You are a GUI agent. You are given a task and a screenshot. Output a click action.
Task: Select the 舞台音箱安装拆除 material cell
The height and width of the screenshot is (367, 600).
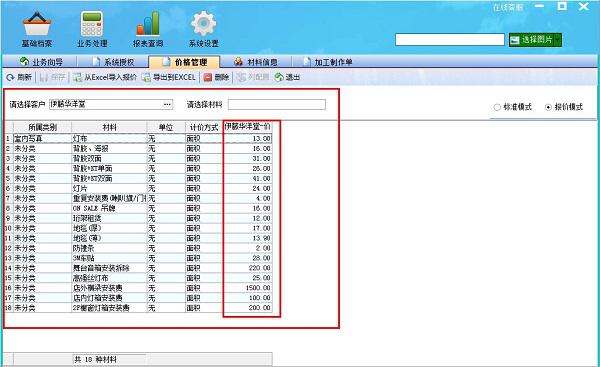pos(109,268)
